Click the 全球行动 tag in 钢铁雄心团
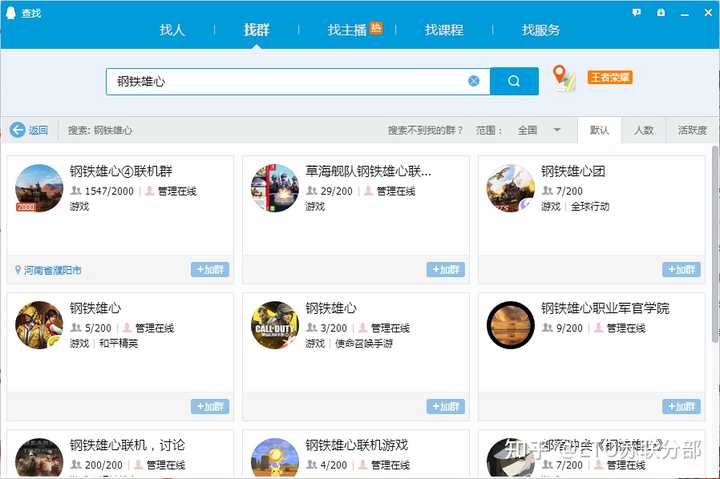This screenshot has height=479, width=720. (x=590, y=207)
